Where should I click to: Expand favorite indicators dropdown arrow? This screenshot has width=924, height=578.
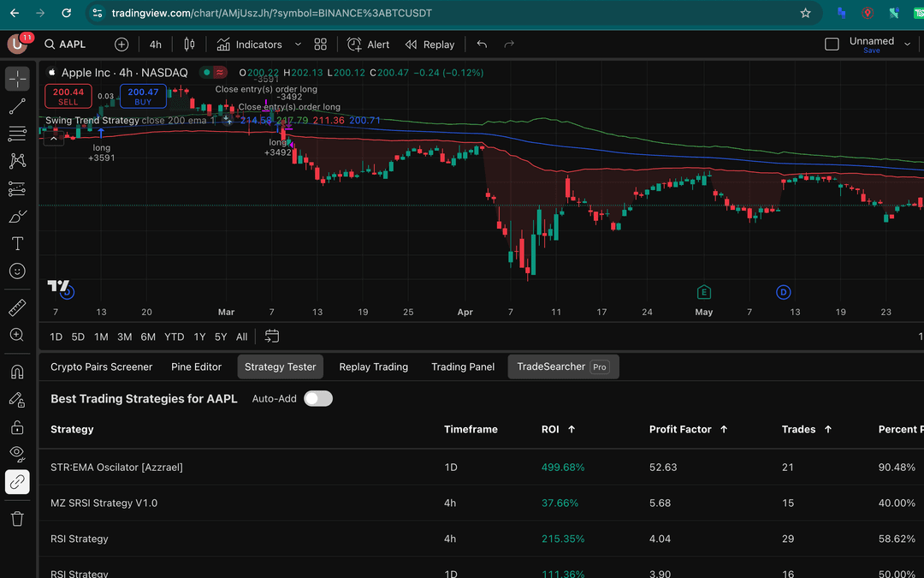pyautogui.click(x=299, y=45)
